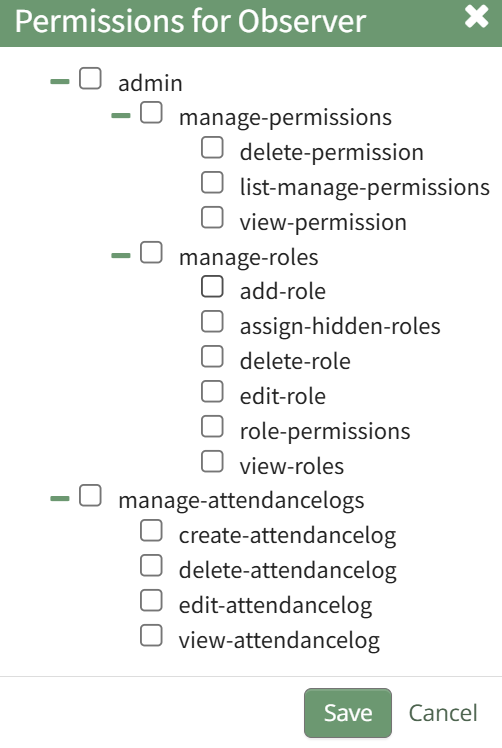
Task: Check the add-role checkbox
Action: (212, 287)
